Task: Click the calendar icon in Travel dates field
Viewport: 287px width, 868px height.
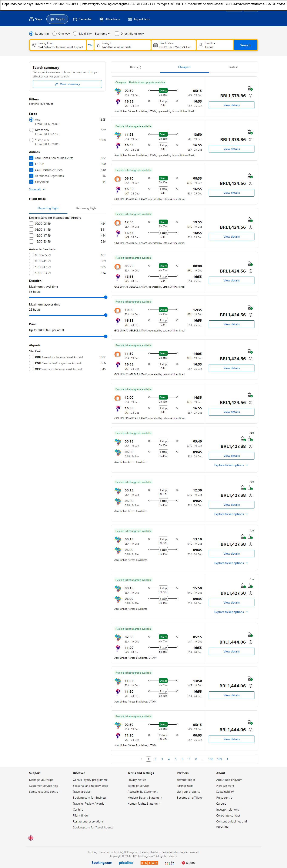Action: [x=155, y=45]
